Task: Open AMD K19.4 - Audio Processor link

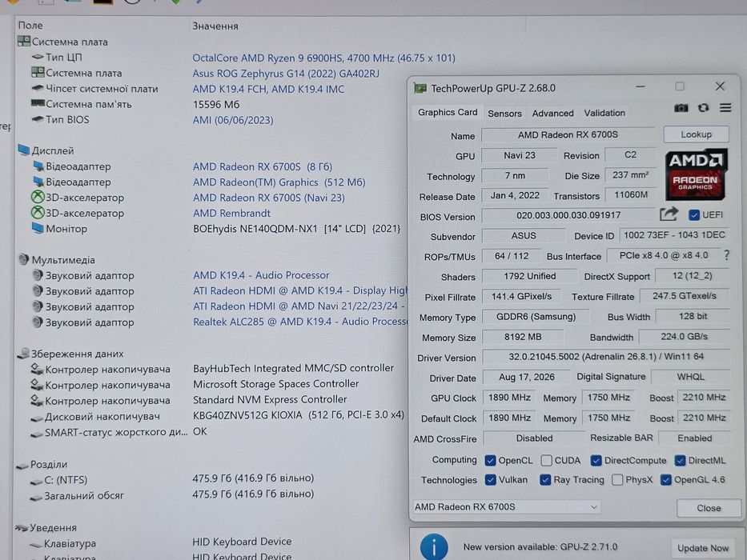Action: [x=261, y=275]
